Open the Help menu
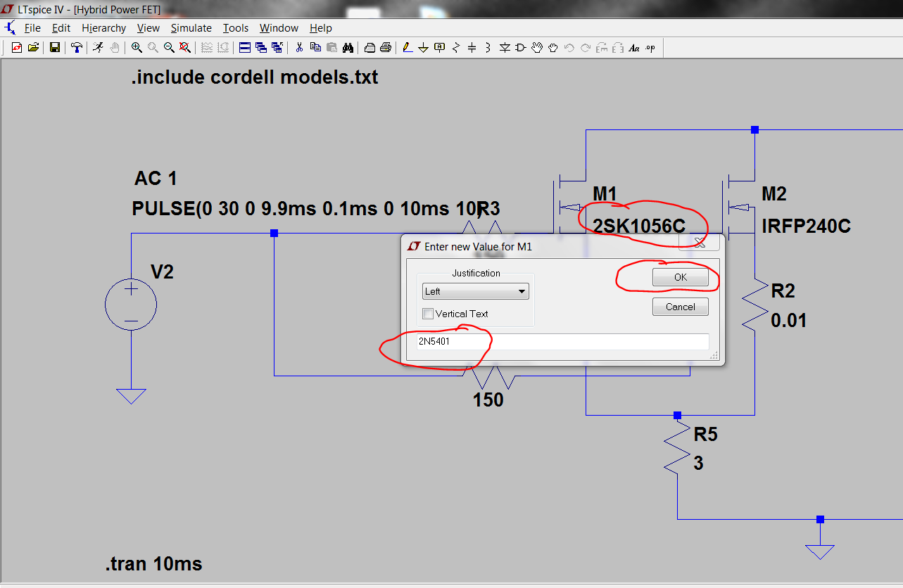The image size is (903, 588). [320, 28]
